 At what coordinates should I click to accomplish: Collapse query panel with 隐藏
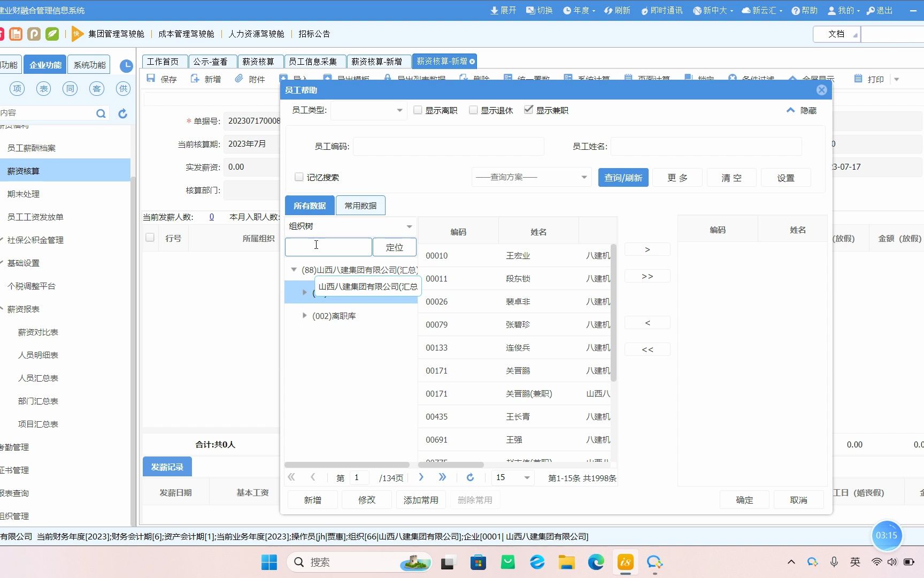click(802, 110)
